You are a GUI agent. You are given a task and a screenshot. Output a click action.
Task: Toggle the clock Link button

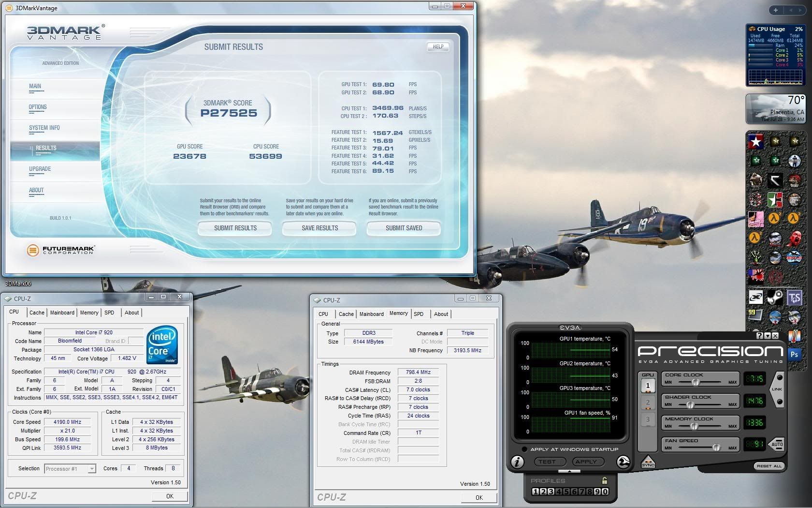tap(778, 389)
